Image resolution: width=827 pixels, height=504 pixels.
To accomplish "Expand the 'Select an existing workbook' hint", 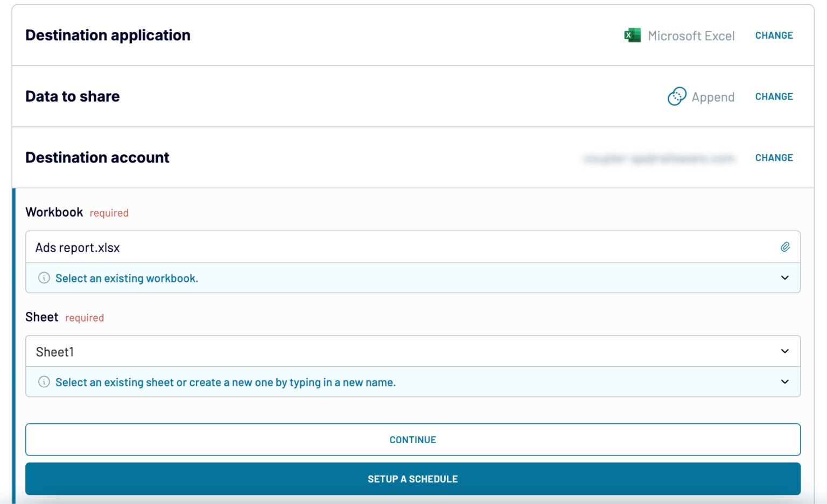I will click(x=784, y=278).
